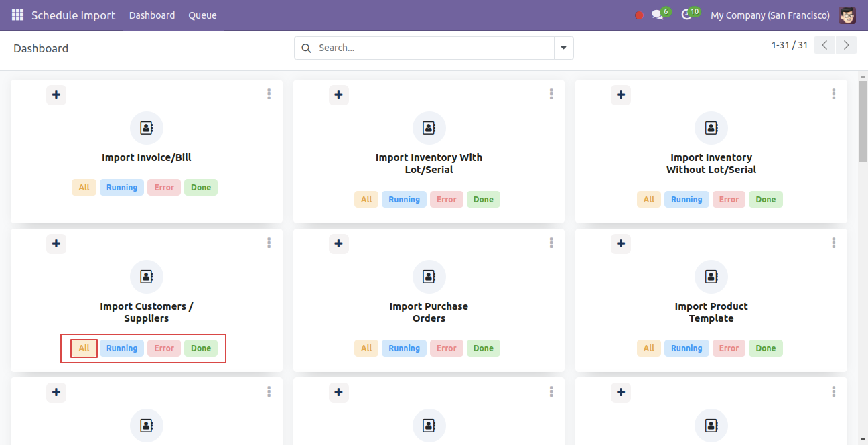Show Error for Import Inventory With Lot/Serial
868x445 pixels.
(x=447, y=200)
